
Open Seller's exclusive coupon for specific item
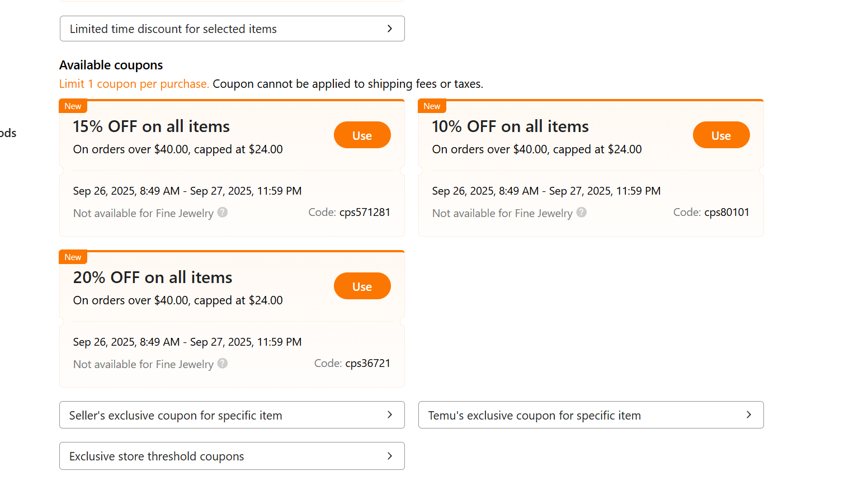pyautogui.click(x=232, y=415)
